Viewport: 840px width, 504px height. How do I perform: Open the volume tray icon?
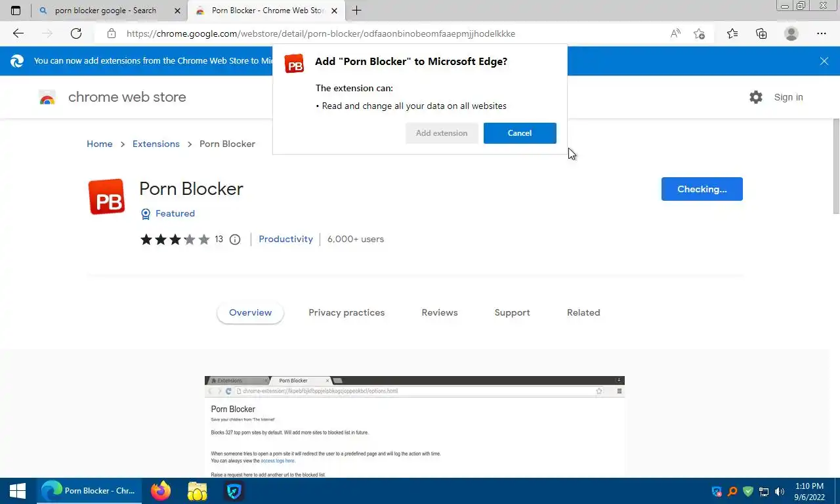780,492
